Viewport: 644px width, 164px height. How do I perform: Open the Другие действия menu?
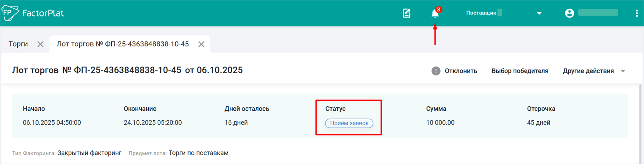pos(588,71)
